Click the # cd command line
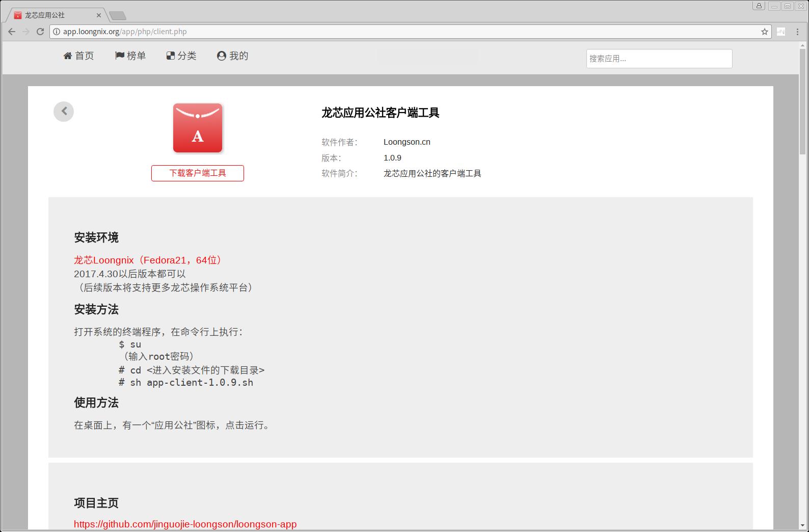 (192, 370)
